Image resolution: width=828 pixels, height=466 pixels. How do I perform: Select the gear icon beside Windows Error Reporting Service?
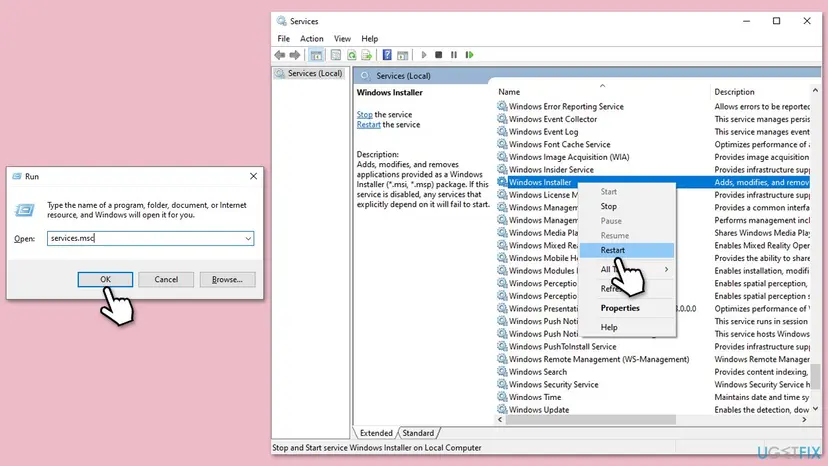point(502,106)
